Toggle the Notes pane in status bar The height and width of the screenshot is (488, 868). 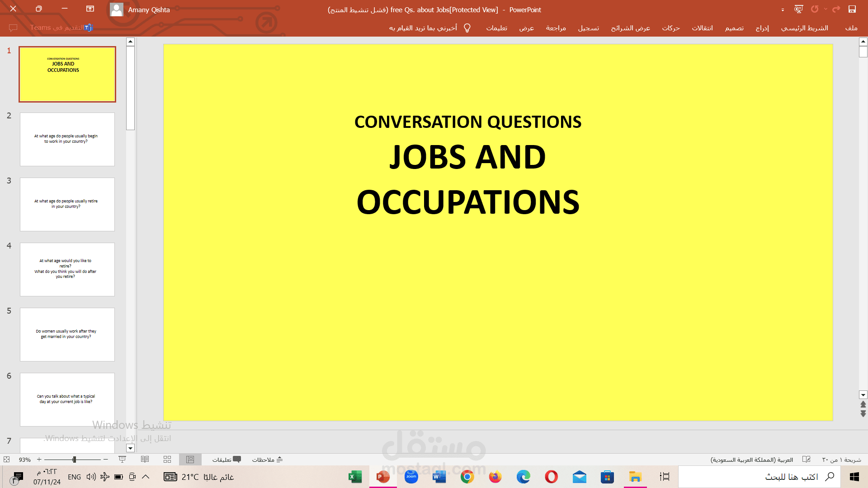click(x=267, y=460)
